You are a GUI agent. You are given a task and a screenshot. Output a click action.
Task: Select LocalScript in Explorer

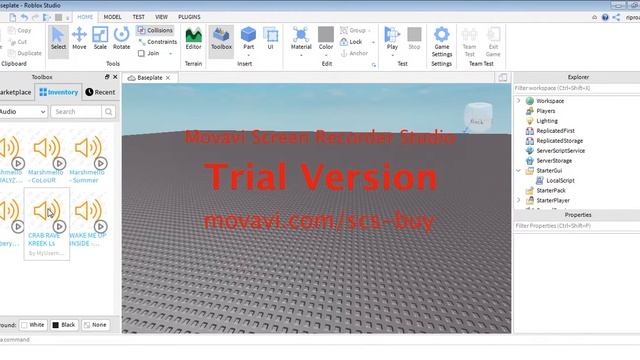pyautogui.click(x=560, y=180)
